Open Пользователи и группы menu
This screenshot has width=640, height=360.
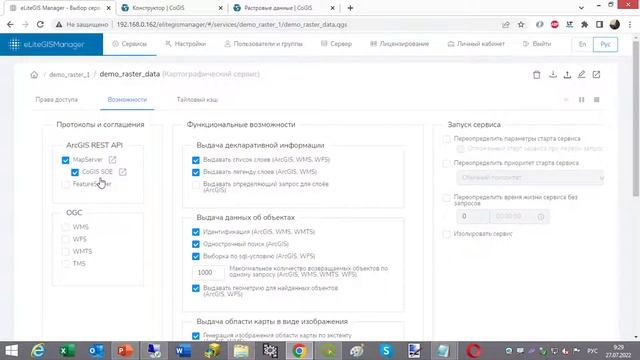[x=264, y=44]
